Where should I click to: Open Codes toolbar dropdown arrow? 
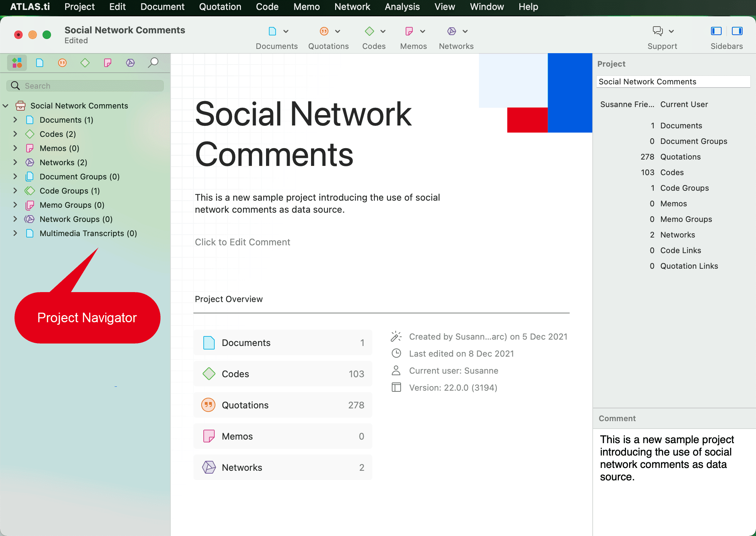point(383,31)
